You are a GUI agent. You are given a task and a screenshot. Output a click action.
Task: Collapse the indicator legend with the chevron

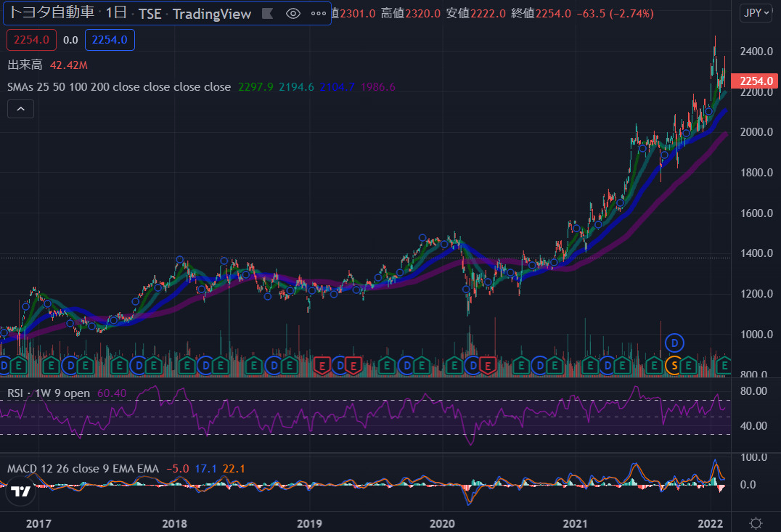click(20, 109)
